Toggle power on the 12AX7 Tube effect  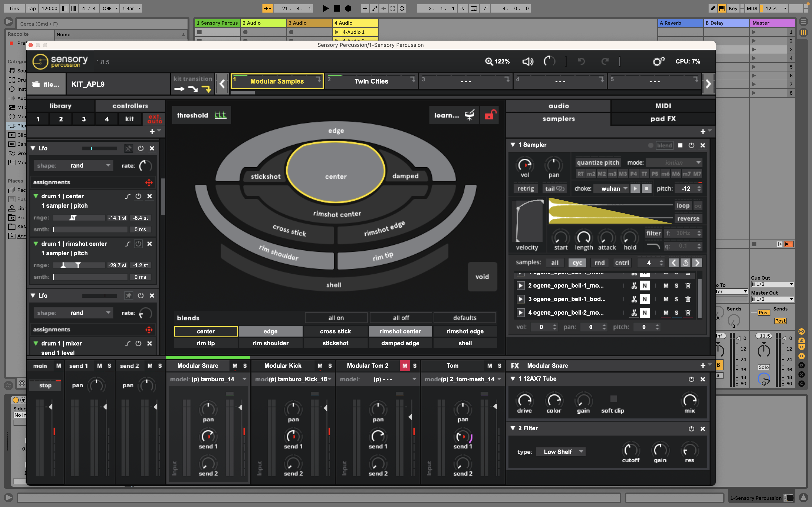(691, 379)
